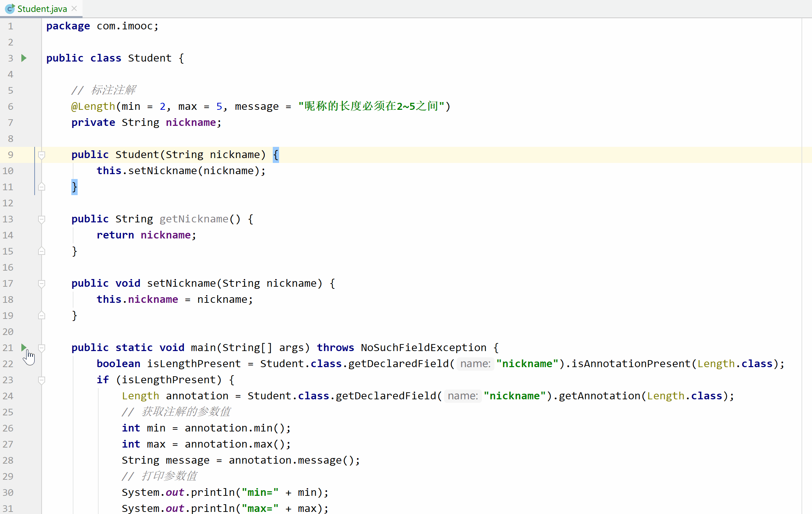Click fold end marker on line 19
Screen dimensions: 812x514
pyautogui.click(x=42, y=315)
